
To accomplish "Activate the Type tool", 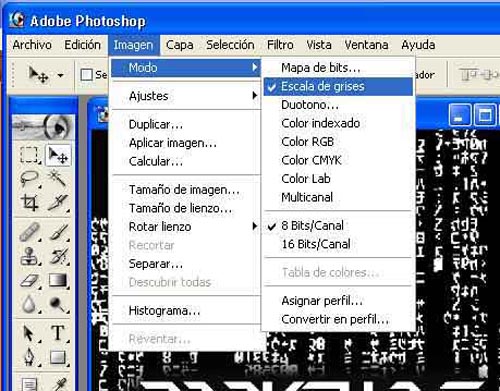I will tap(57, 332).
